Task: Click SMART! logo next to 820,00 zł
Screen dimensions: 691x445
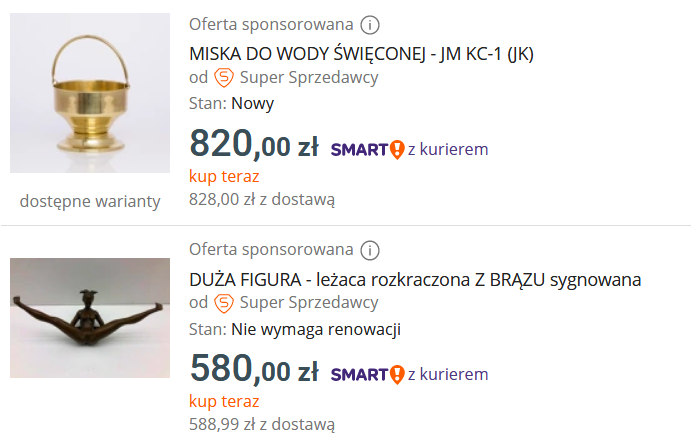Action: (x=368, y=150)
